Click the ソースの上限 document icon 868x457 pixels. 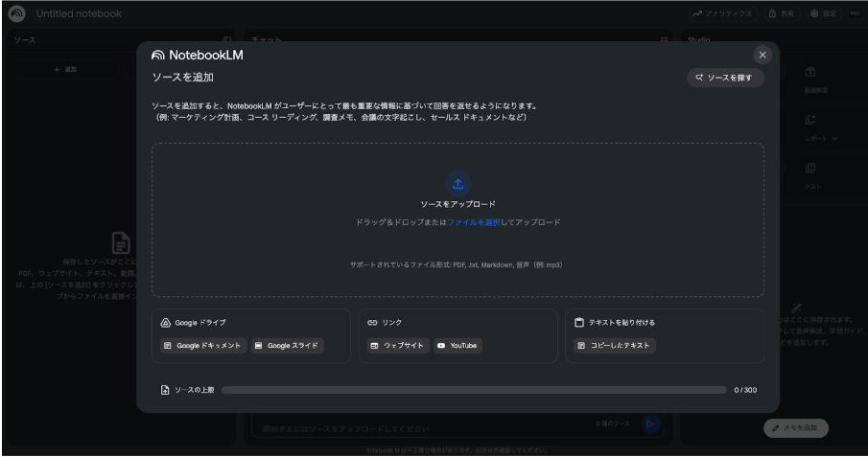coord(165,390)
